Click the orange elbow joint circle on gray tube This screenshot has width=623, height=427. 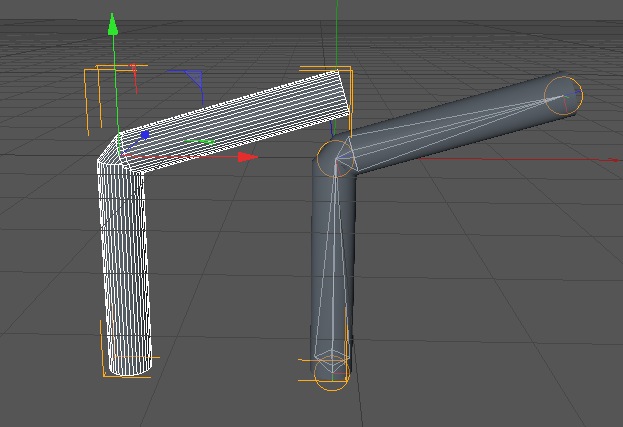click(335, 158)
